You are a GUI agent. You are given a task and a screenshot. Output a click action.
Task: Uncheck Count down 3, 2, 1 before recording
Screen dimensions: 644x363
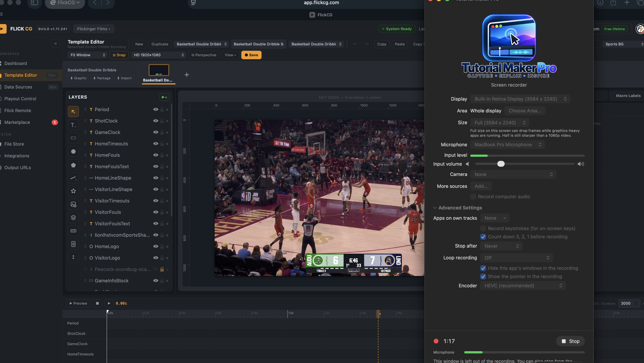pos(483,236)
